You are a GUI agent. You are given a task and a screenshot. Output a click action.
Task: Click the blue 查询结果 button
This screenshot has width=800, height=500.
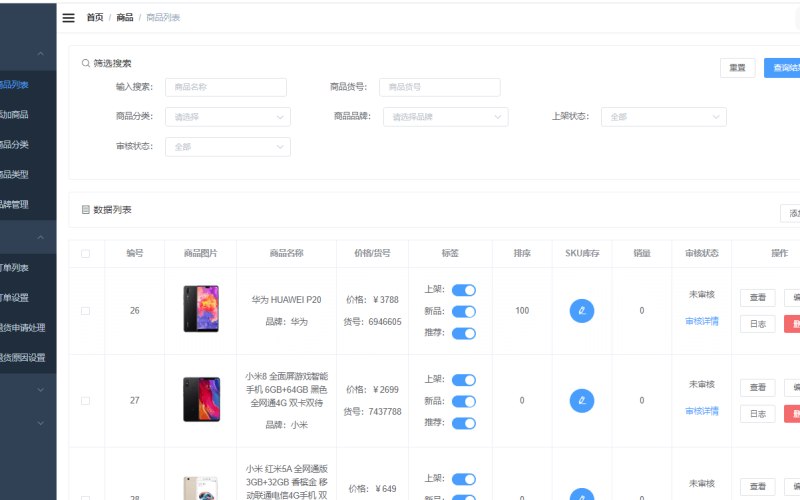783,68
